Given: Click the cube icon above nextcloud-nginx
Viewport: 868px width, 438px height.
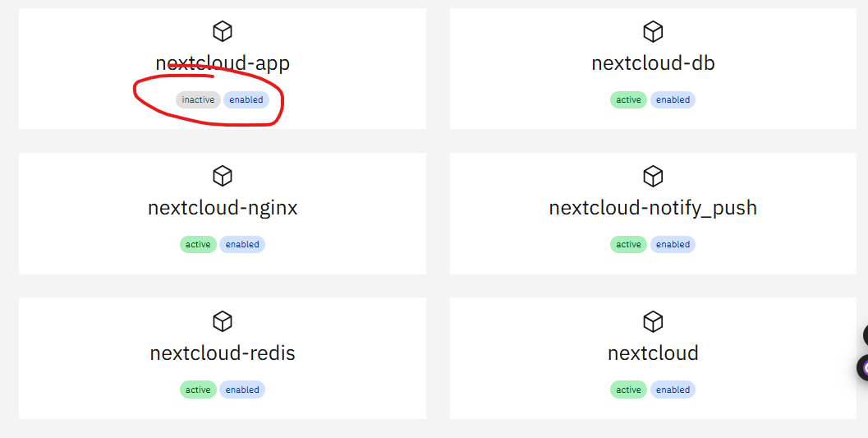Looking at the screenshot, I should 223,176.
